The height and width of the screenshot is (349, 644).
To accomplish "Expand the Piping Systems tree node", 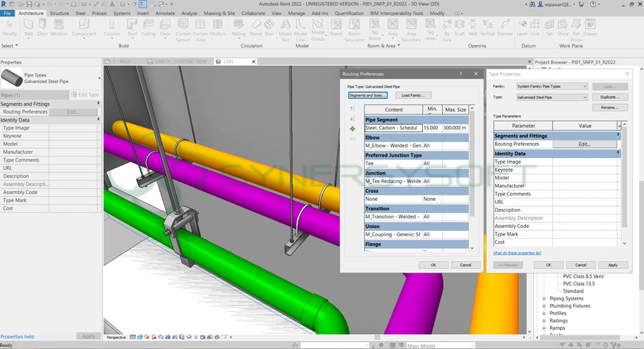I will (545, 298).
